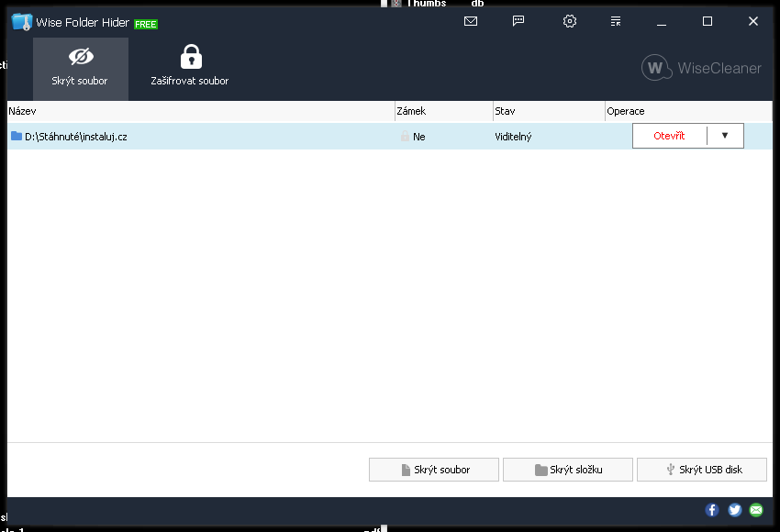Click the Název column header
This screenshot has height=532, width=780.
coord(201,111)
